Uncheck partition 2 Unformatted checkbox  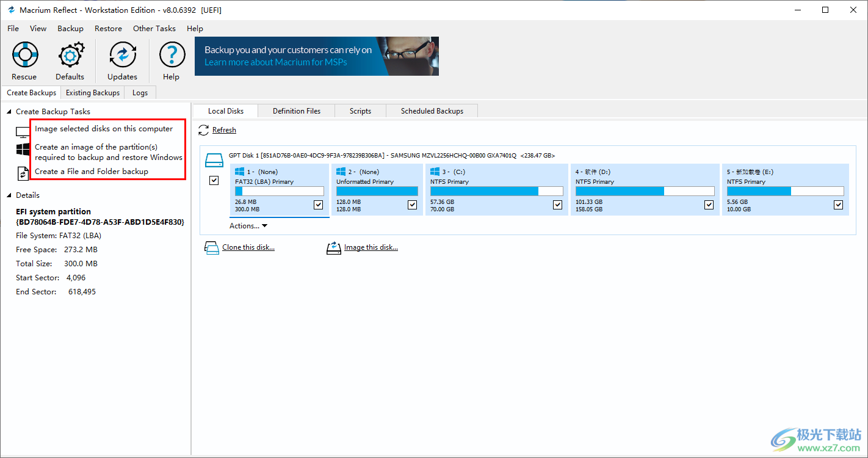point(413,205)
